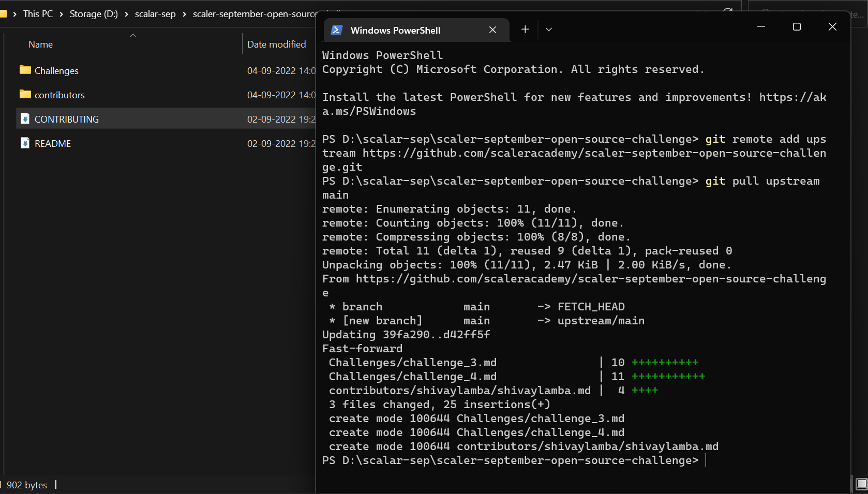This screenshot has height=494, width=868.
Task: Click the Challenges folder icon
Action: pos(25,70)
